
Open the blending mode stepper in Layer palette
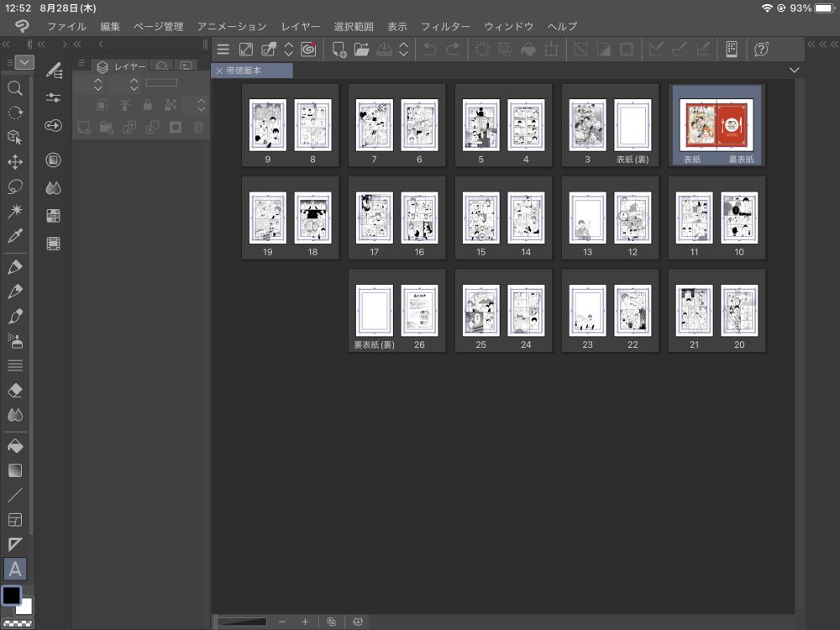click(x=97, y=84)
